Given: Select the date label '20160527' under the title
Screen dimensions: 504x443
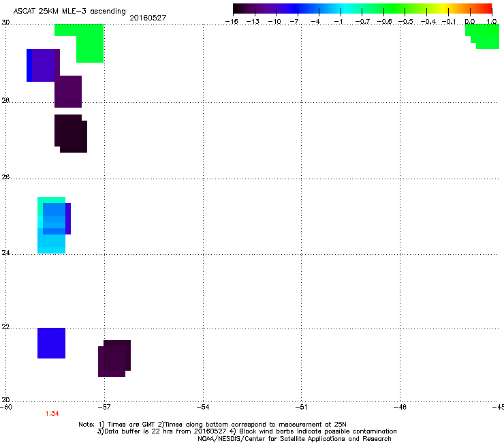Looking at the screenshot, I should pos(148,18).
